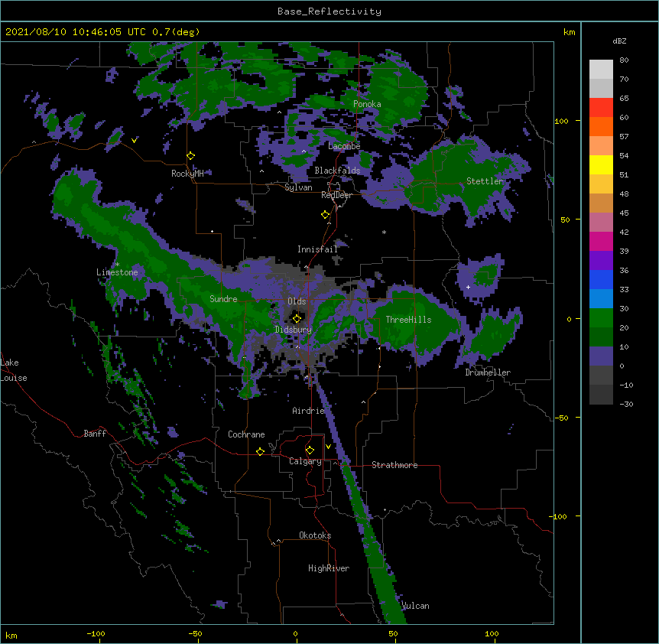The width and height of the screenshot is (659, 644).
Task: Click the Limestone label
Action: tap(117, 272)
